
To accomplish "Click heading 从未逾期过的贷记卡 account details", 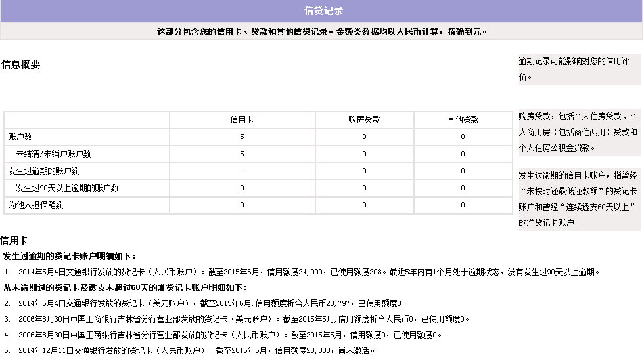I will pyautogui.click(x=126, y=287).
